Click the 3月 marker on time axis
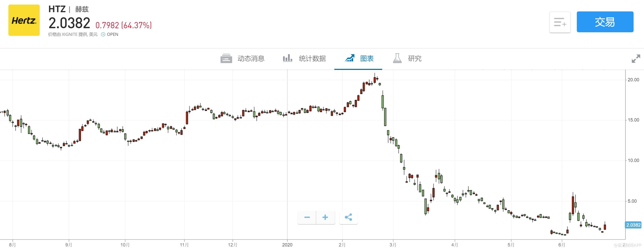Image resolution: width=644 pixels, height=250 pixels. coord(393,245)
